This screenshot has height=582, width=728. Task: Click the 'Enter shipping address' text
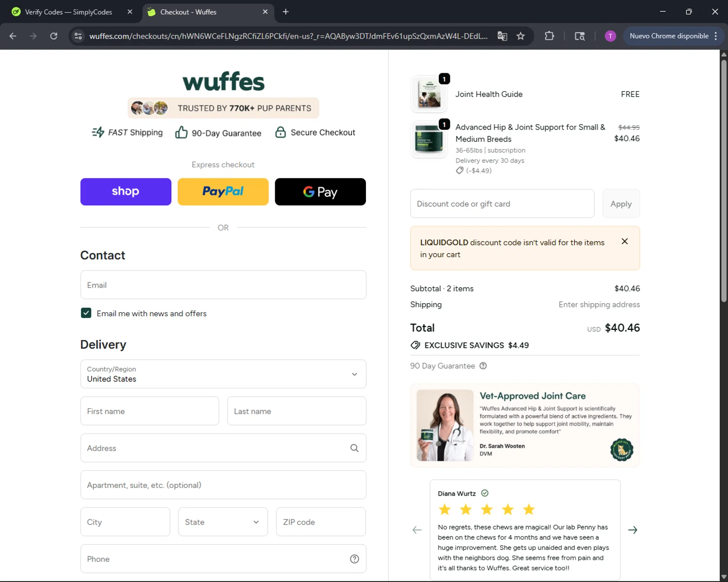[x=599, y=305]
